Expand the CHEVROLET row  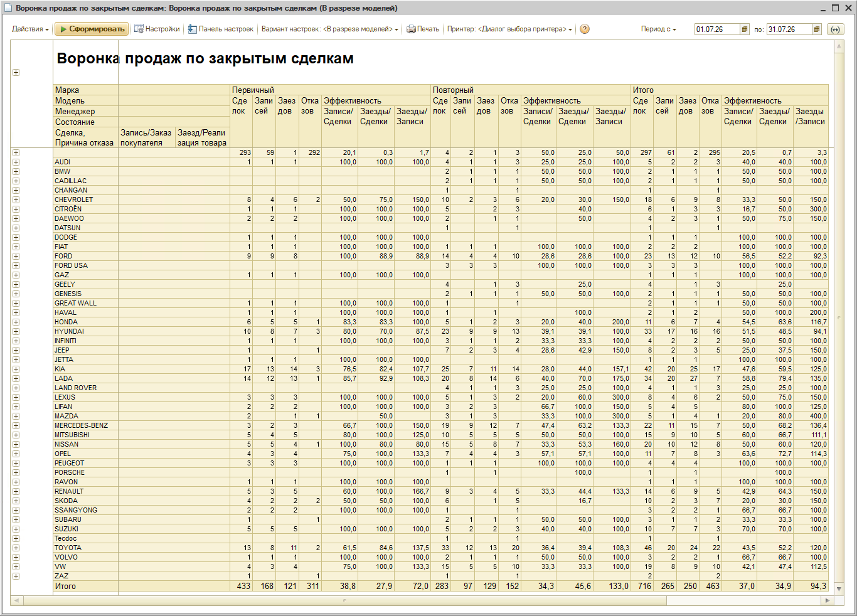[16, 199]
